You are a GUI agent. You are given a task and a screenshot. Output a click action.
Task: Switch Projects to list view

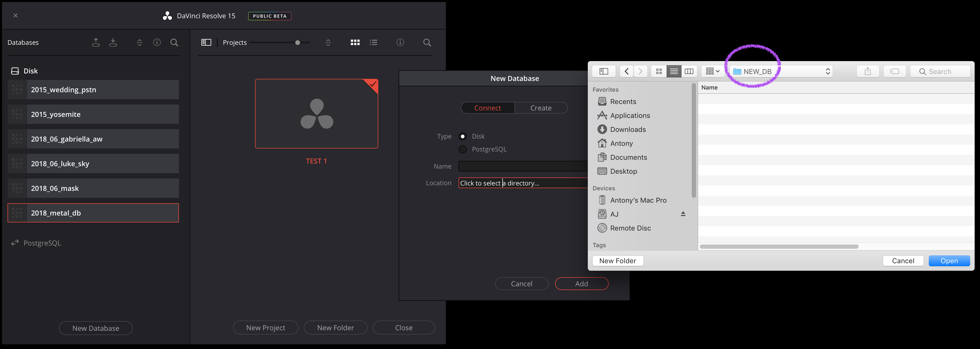373,42
